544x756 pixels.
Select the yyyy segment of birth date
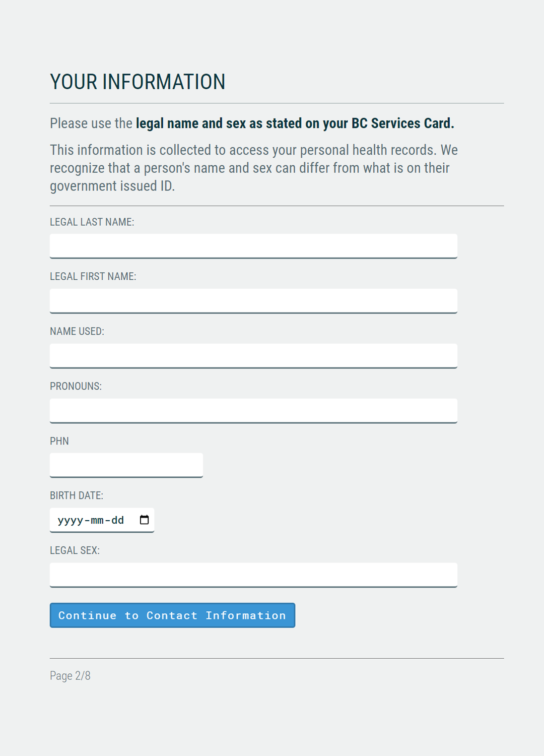(x=70, y=520)
